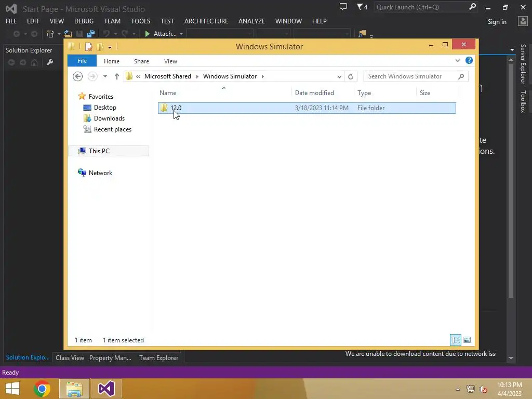
Task: Open the Explorer File tab
Action: 82,61
